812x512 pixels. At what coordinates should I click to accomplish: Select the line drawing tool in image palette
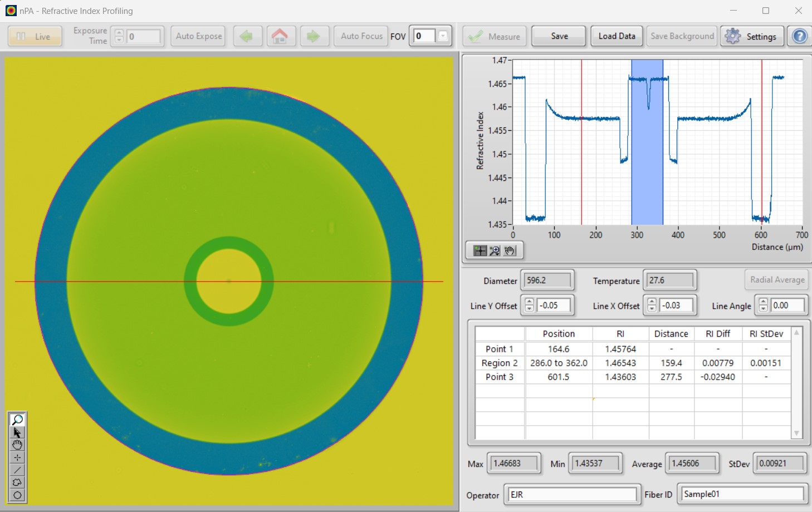17,470
